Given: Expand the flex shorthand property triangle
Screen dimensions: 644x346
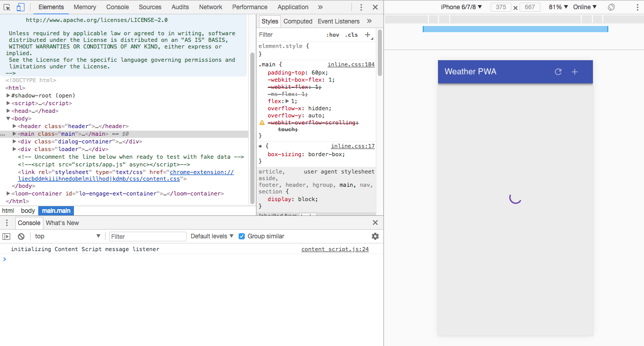Looking at the screenshot, I should click(287, 101).
